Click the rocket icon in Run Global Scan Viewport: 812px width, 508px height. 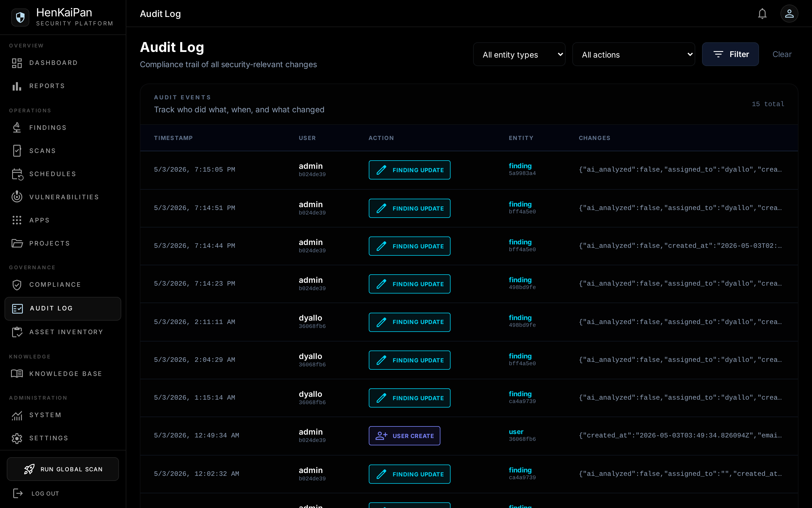click(29, 469)
